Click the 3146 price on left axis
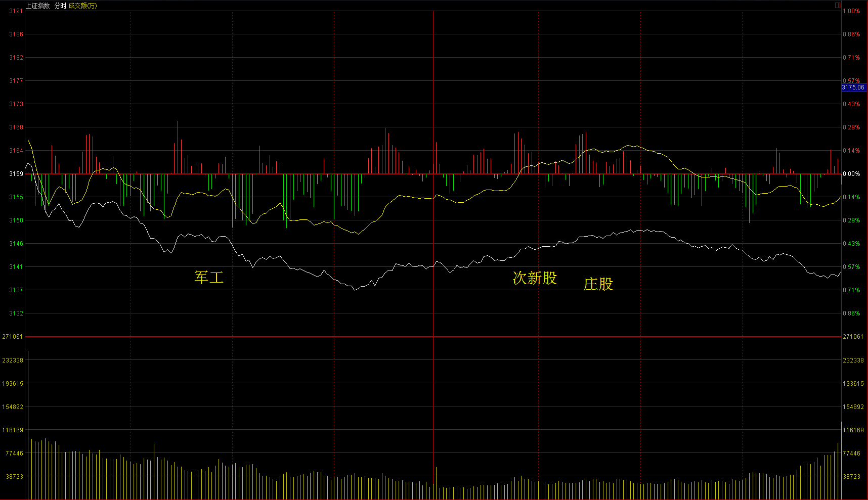The height and width of the screenshot is (500, 868). (x=16, y=244)
